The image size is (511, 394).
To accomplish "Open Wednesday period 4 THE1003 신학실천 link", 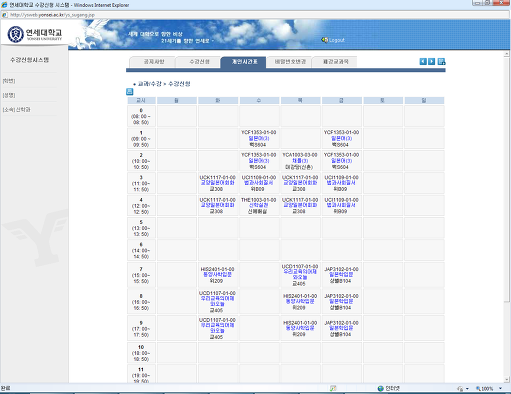I will [x=259, y=205].
